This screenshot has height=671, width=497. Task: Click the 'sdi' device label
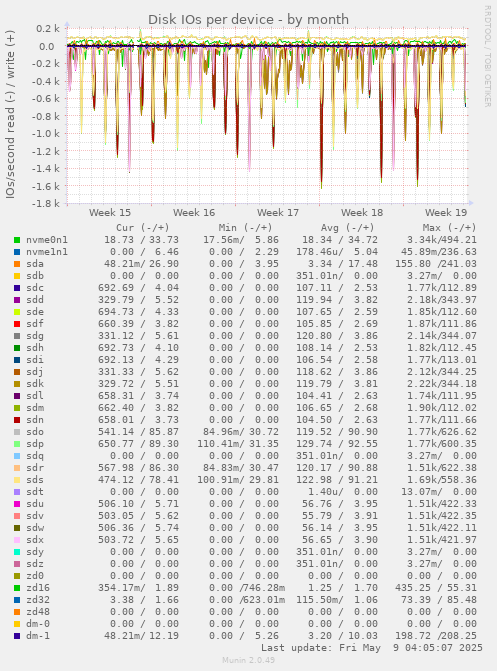tap(35, 360)
